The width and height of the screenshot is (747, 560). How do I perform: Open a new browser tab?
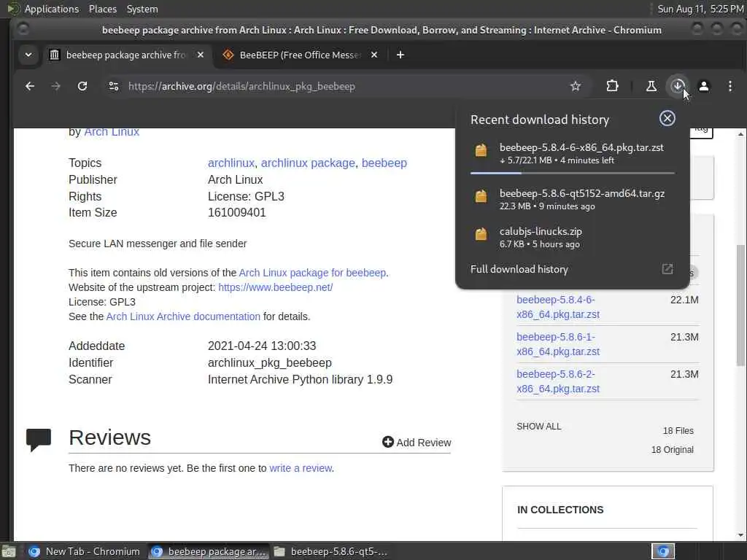click(400, 55)
